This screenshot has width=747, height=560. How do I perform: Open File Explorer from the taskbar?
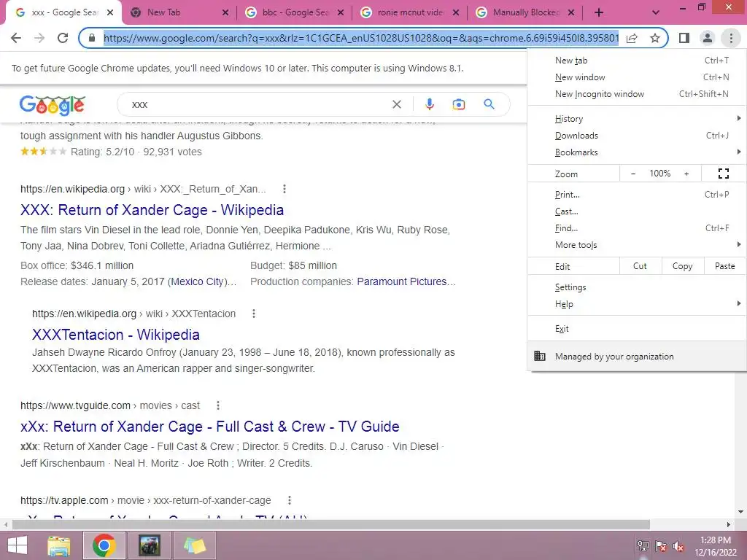(59, 545)
